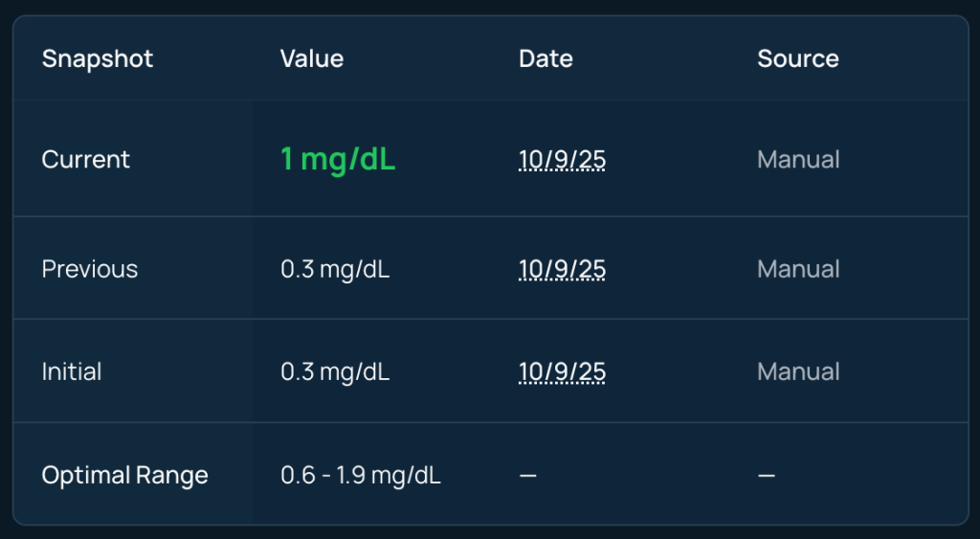The height and width of the screenshot is (539, 980).
Task: Click Manual source in the Initial row
Action: pyautogui.click(x=798, y=371)
